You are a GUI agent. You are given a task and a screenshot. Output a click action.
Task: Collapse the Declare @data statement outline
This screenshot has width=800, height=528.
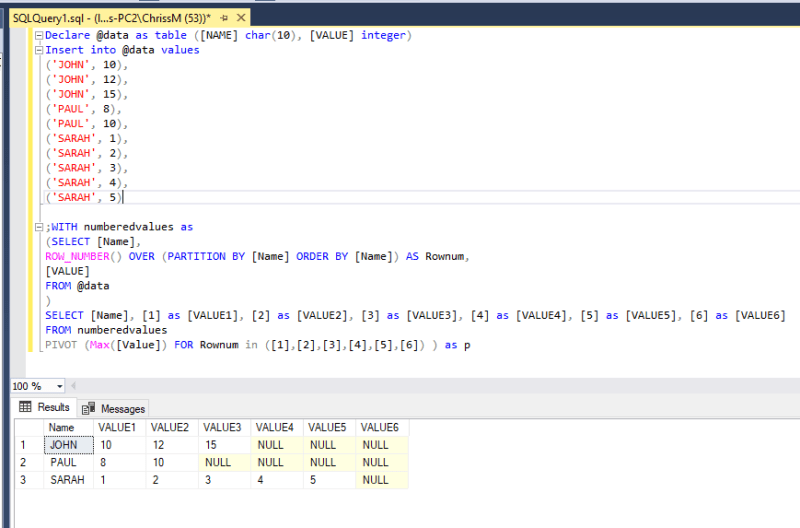pos(39,35)
